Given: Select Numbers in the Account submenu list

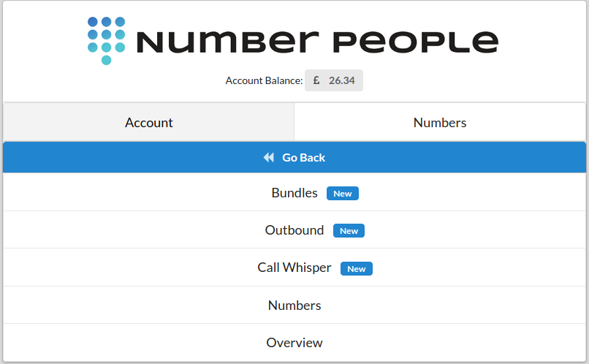Looking at the screenshot, I should [294, 305].
